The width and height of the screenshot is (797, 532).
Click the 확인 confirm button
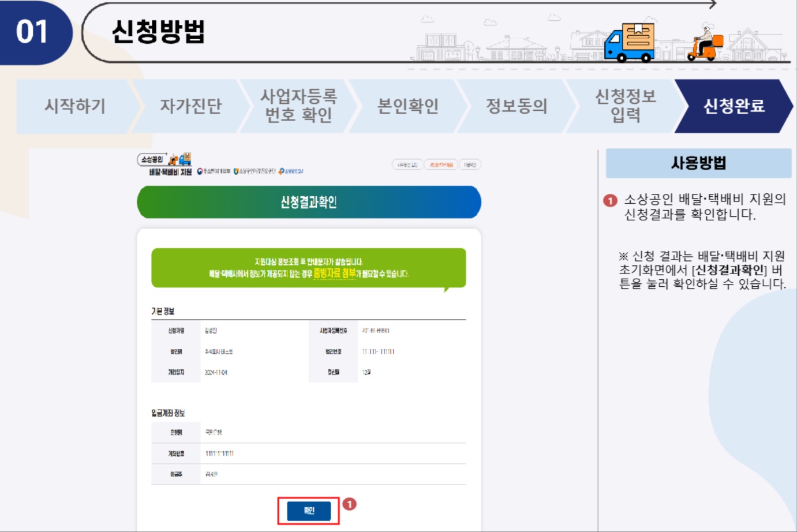(x=309, y=511)
